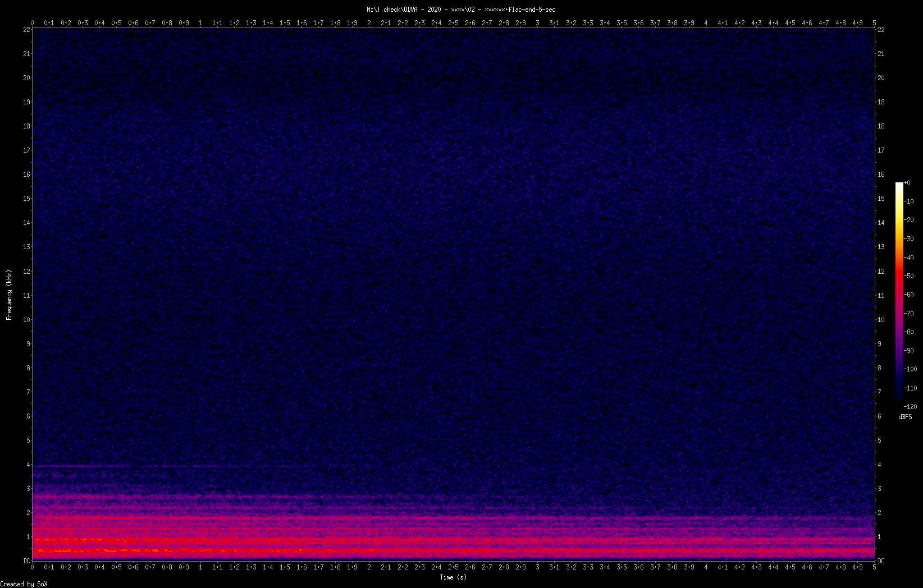
Task: Click the '13' tick on the right frequency axis
Action: (881, 247)
